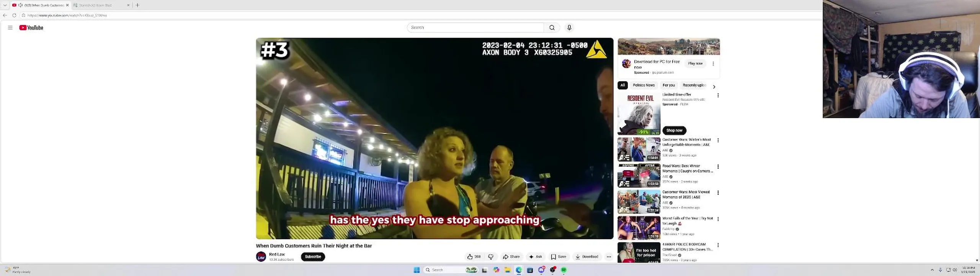Viewport: 980px width, 276px height.
Task: Open options for the Road Wars video
Action: point(718,167)
